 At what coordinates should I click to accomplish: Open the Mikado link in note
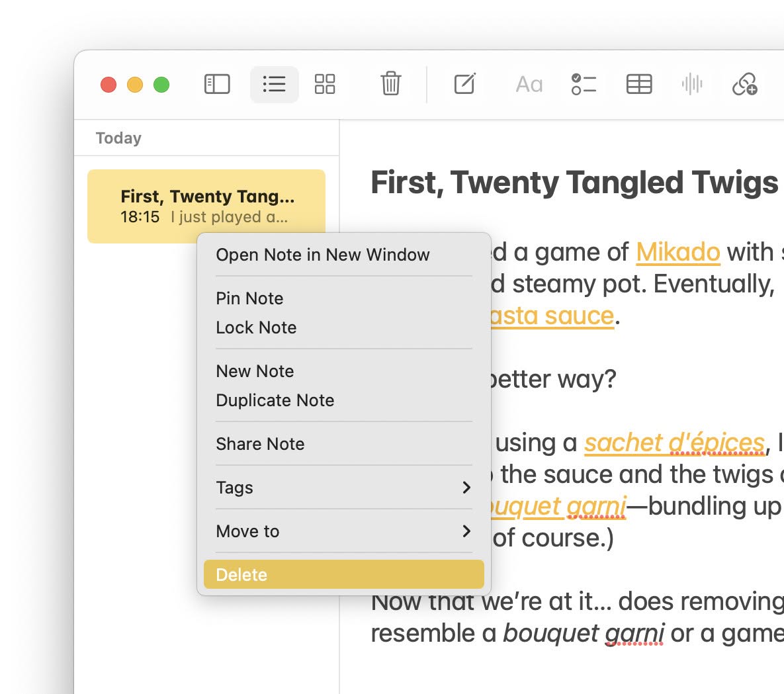point(678,252)
